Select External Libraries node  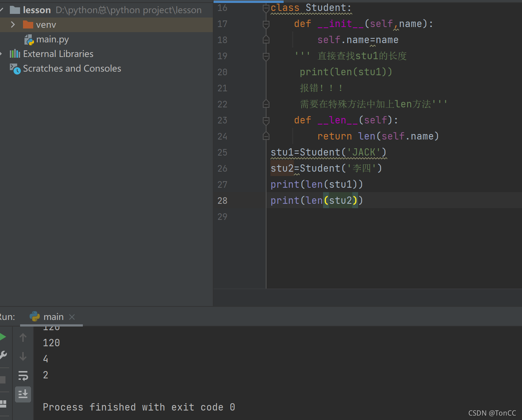point(58,54)
